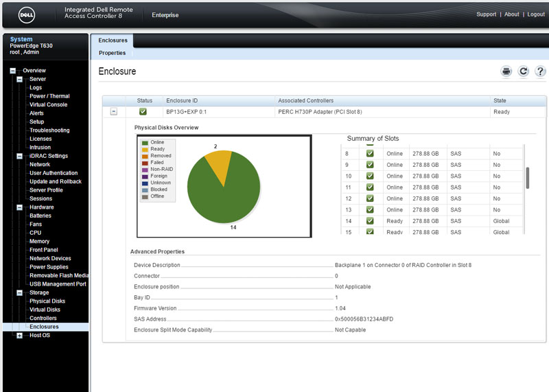Click the Summary of Slots scrollbar

(x=528, y=177)
